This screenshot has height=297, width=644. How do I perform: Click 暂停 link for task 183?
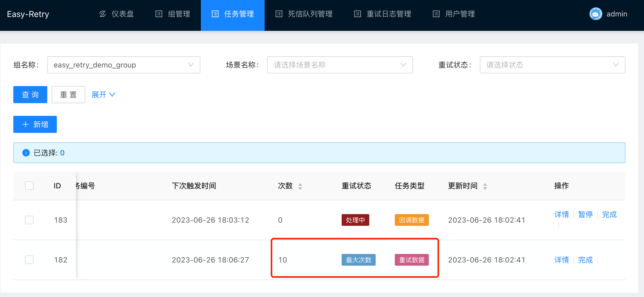[585, 214]
